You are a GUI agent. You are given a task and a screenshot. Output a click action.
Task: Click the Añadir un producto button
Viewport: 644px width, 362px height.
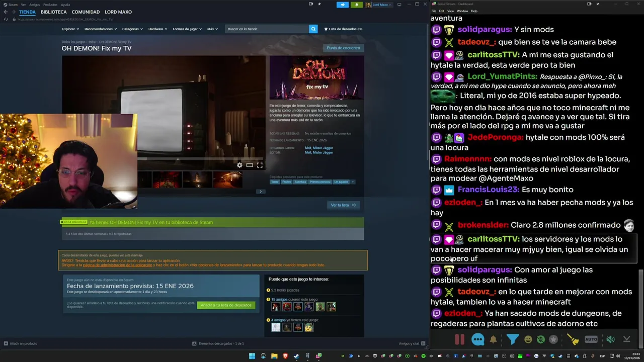point(21,343)
